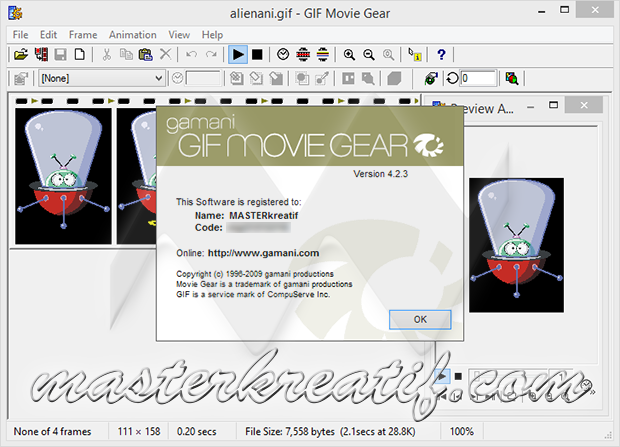620x447 pixels.
Task: Click the status bar '100%' zoom value
Action: 461,432
